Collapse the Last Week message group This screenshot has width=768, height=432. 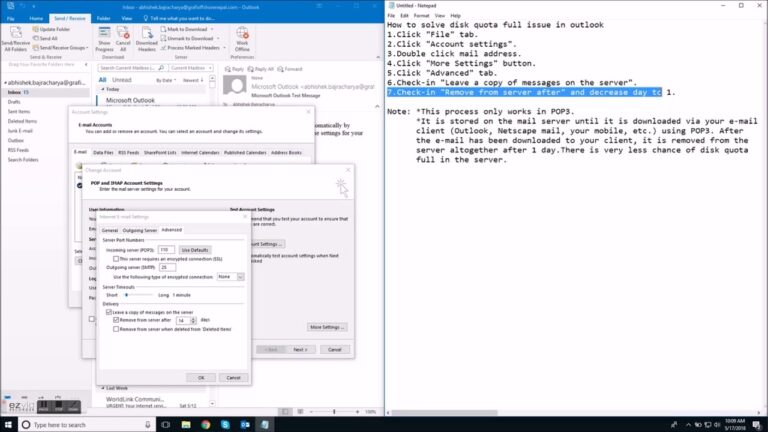[103, 388]
